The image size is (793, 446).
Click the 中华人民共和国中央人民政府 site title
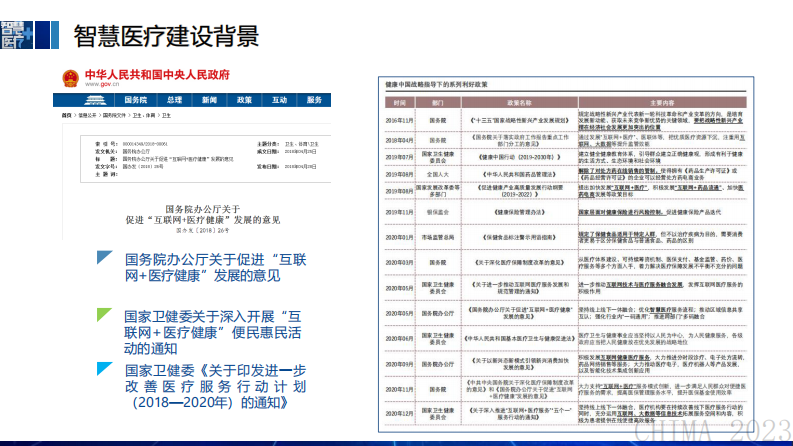[x=157, y=75]
